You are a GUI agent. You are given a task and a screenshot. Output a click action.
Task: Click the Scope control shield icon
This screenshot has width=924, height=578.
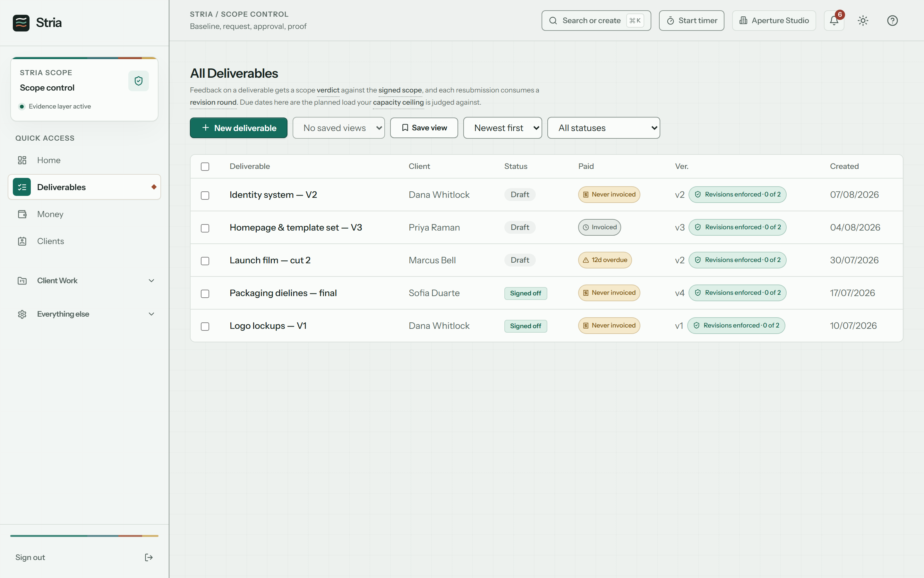(139, 81)
